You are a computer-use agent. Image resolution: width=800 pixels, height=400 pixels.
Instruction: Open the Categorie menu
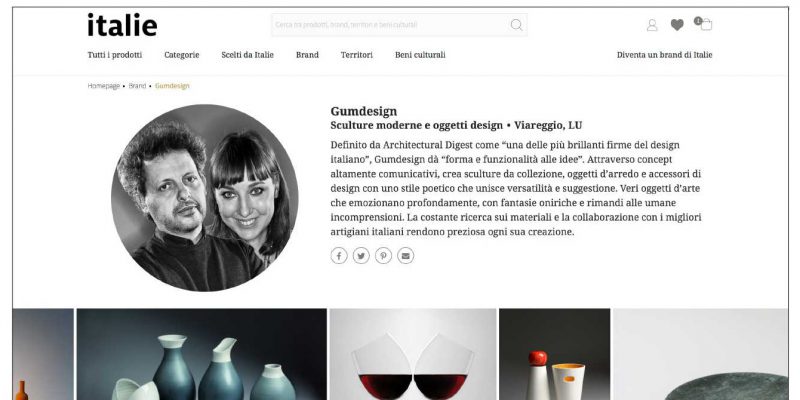pos(182,55)
